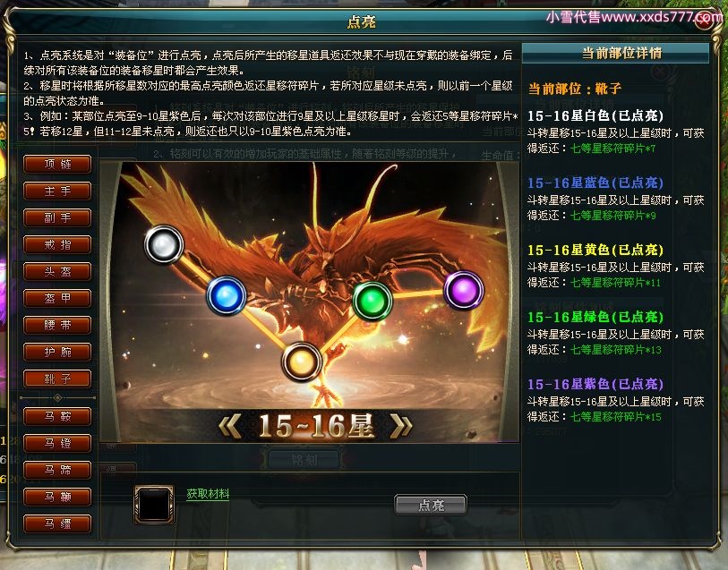
Task: Choose the 戒指 slot button
Action: (x=57, y=245)
